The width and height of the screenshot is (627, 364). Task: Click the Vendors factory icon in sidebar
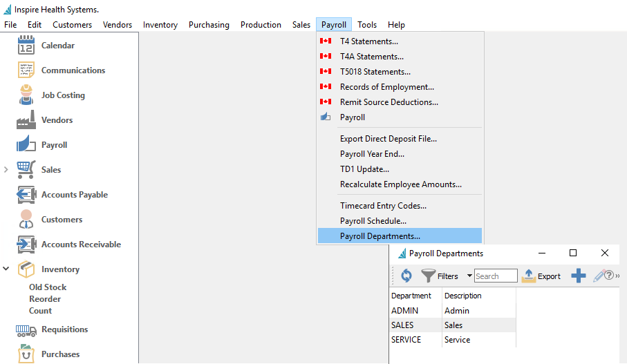[x=26, y=120]
